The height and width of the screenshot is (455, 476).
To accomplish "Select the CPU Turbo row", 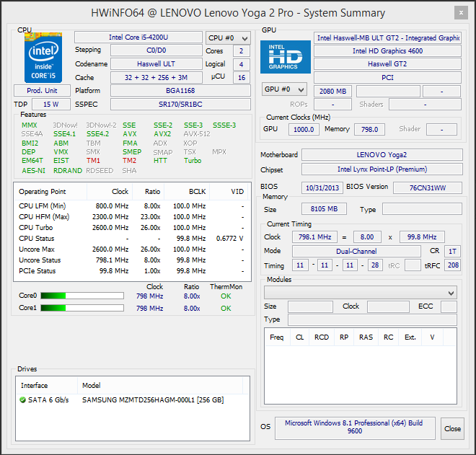I will click(132, 227).
